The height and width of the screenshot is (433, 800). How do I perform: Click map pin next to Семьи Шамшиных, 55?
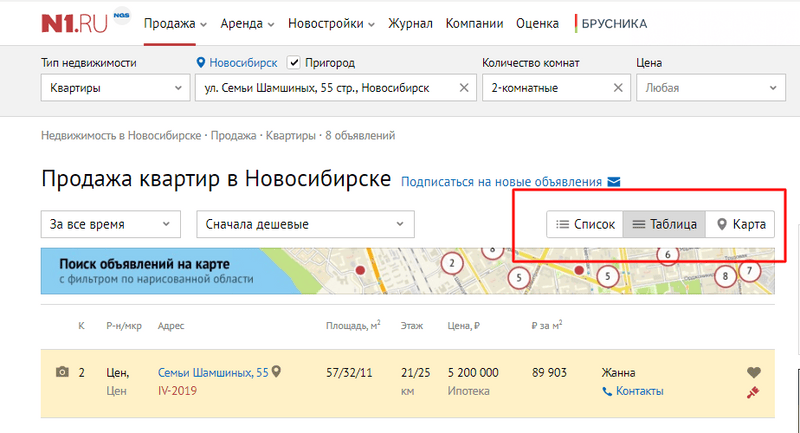(277, 372)
